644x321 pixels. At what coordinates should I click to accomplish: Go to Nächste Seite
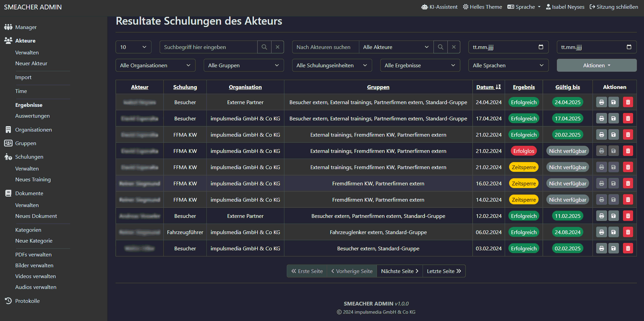(x=399, y=271)
